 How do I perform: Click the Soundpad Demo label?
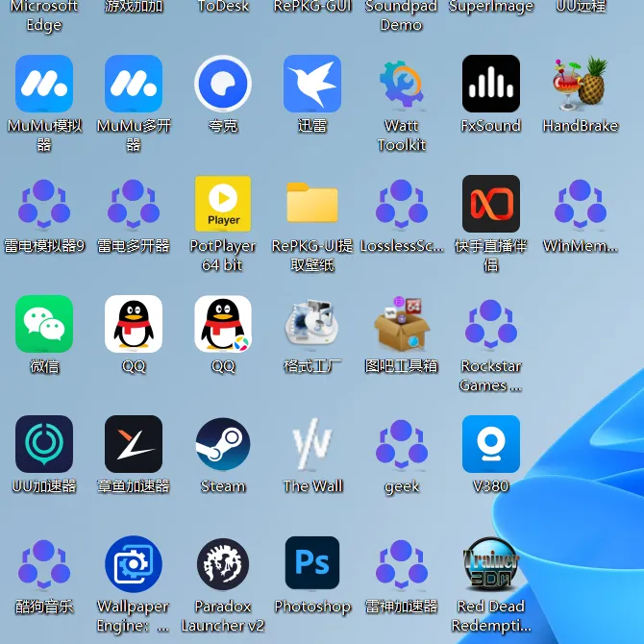point(401,15)
